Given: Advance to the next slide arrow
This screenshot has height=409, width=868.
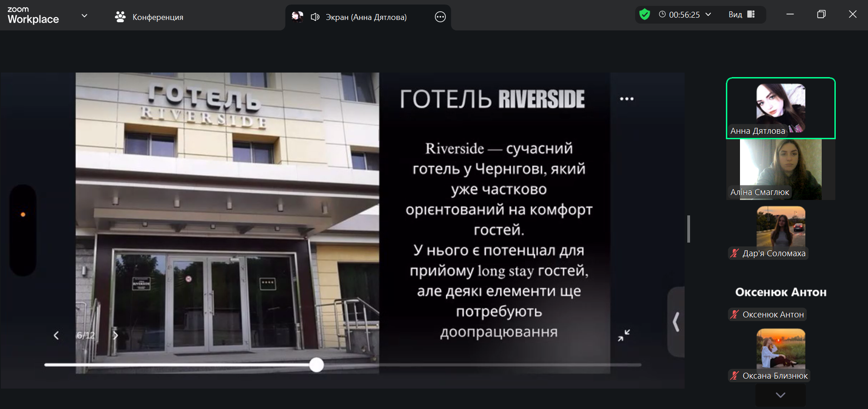Looking at the screenshot, I should (115, 336).
